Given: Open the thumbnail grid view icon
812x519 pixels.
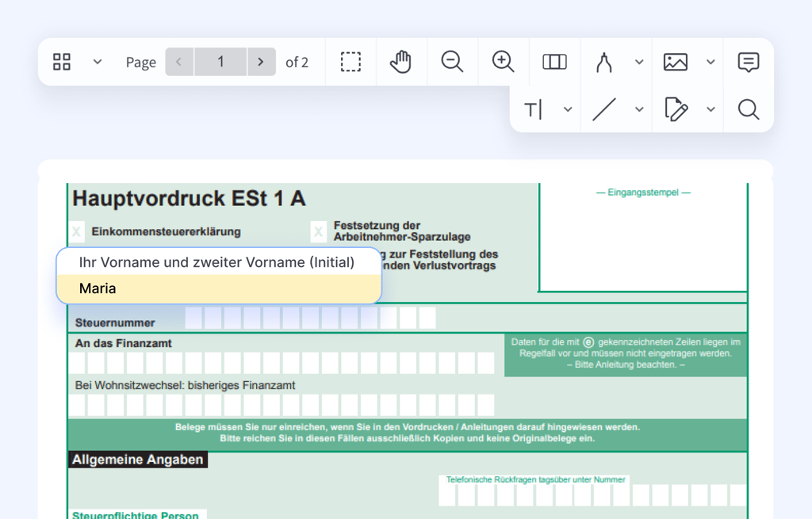Looking at the screenshot, I should click(62, 62).
